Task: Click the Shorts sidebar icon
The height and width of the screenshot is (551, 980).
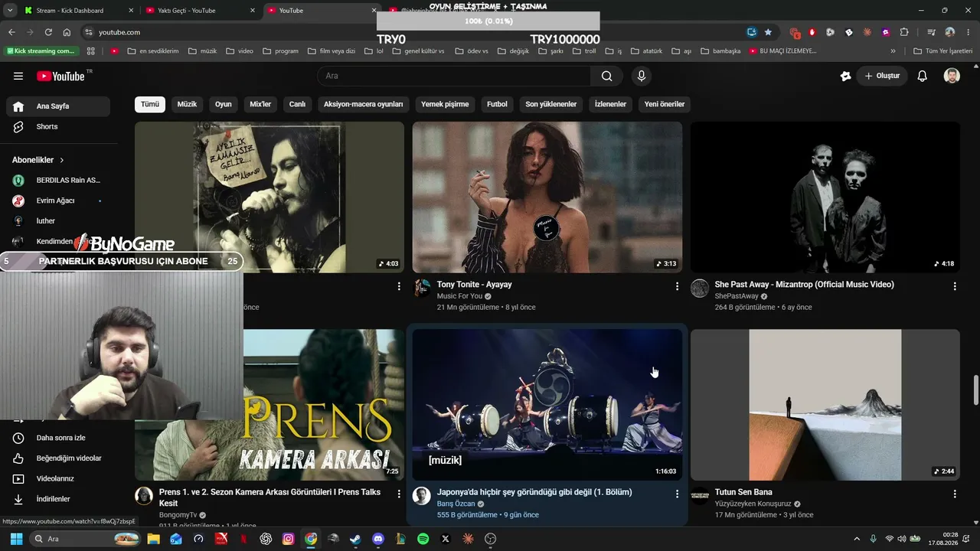Action: [18, 126]
